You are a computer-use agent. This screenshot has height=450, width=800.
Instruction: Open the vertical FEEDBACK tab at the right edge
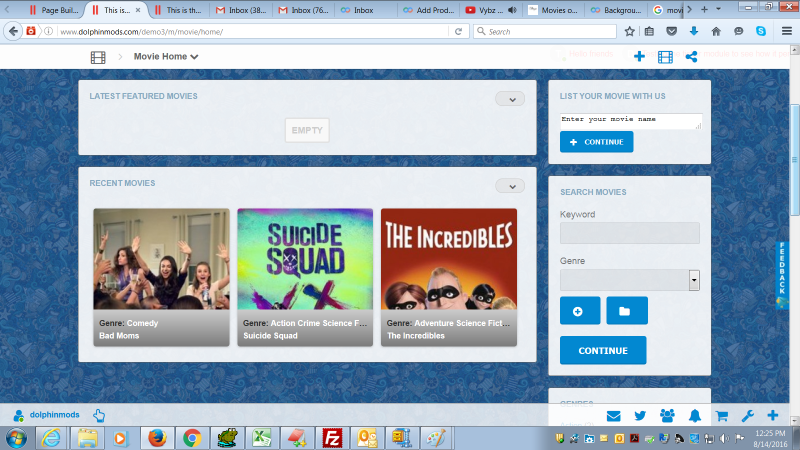[782, 274]
